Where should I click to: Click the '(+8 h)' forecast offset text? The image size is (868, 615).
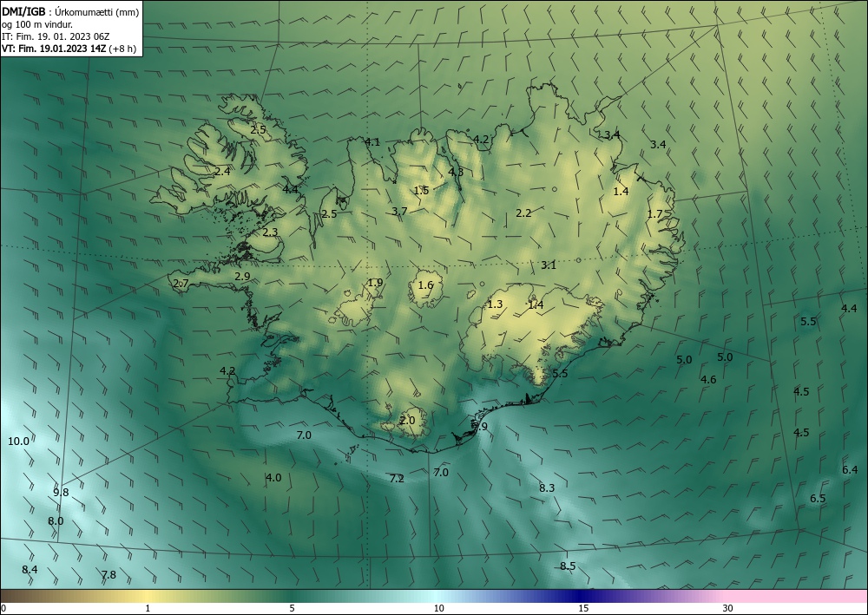(x=122, y=49)
